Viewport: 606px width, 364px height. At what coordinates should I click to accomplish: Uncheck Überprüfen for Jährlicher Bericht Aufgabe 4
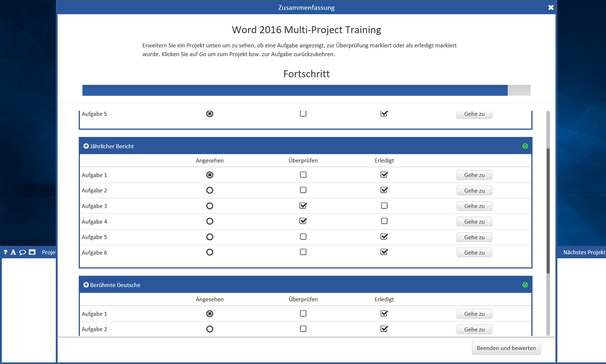pos(303,221)
